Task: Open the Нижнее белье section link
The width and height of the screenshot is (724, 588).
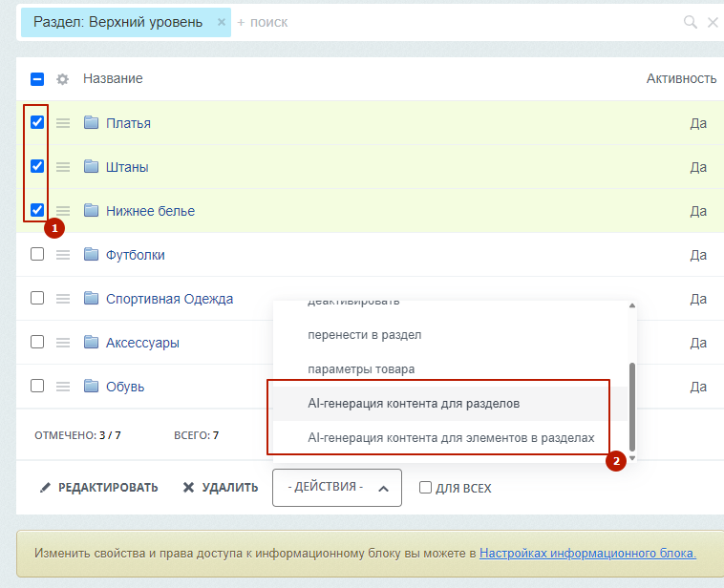Action: (151, 211)
